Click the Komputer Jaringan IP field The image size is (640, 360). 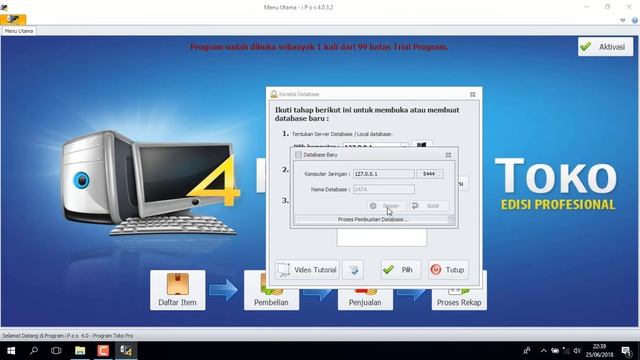[383, 174]
